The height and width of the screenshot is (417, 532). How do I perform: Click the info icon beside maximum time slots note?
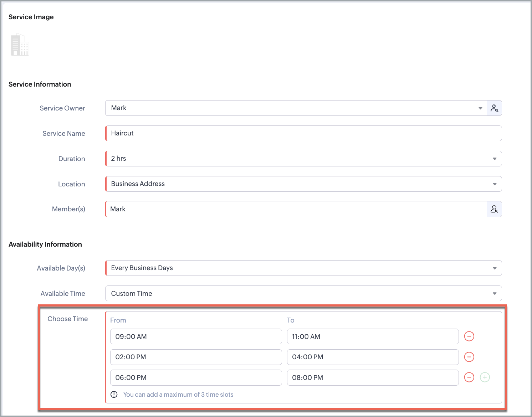pos(114,394)
